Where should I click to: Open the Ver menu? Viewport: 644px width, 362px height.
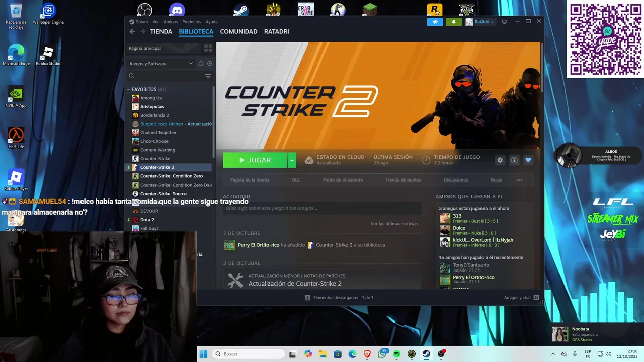pyautogui.click(x=155, y=22)
